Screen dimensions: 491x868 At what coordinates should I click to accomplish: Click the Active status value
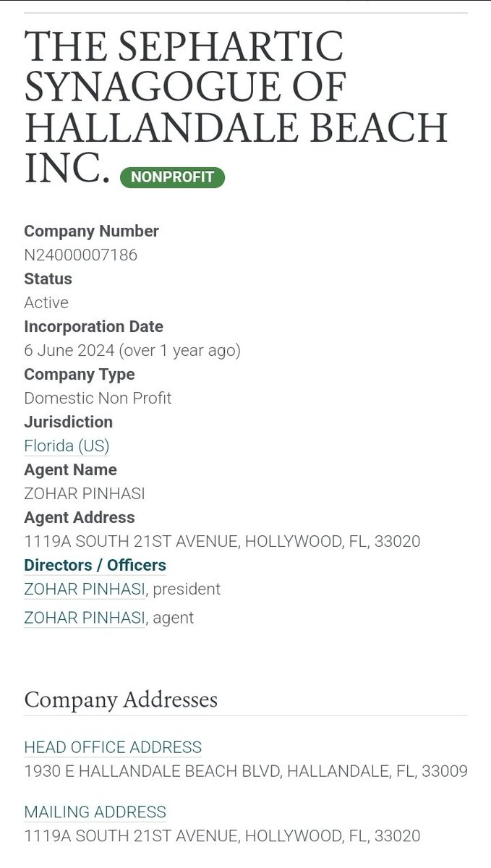pyautogui.click(x=46, y=302)
